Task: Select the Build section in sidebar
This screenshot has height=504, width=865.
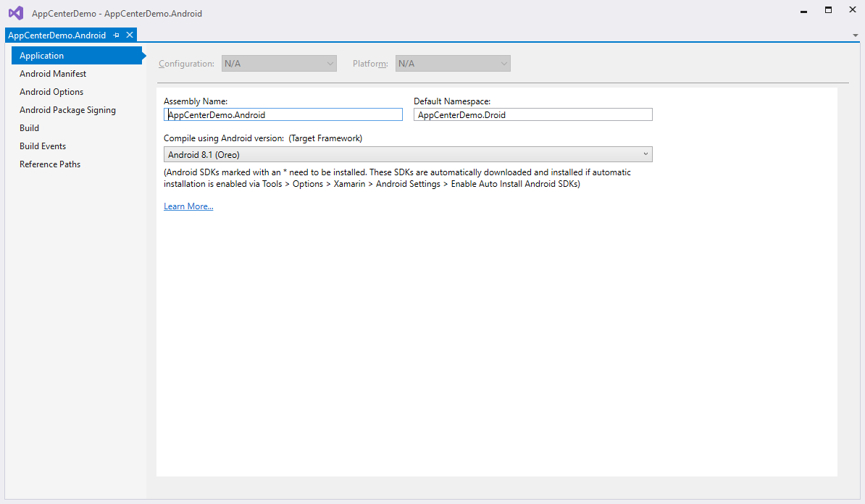Action: tap(30, 128)
